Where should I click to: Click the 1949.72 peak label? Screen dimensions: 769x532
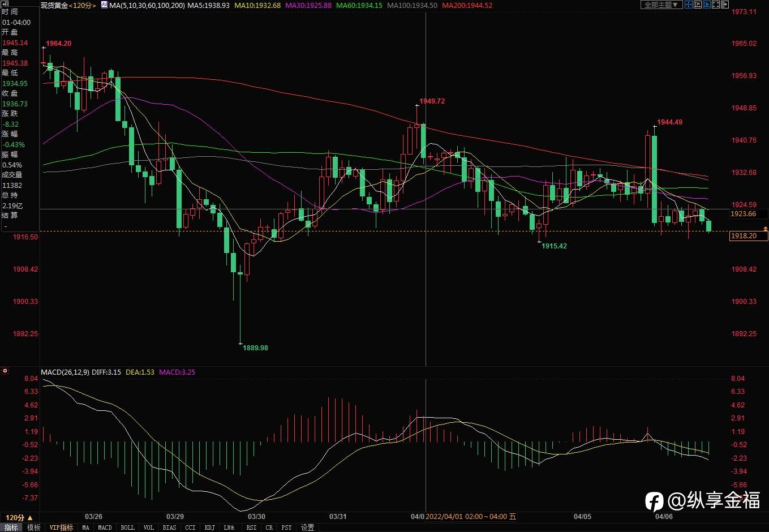[432, 101]
